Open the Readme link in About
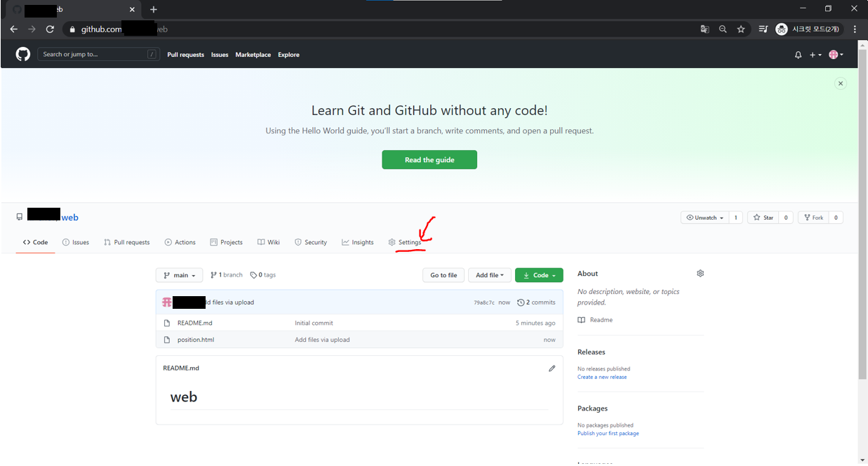Image resolution: width=868 pixels, height=466 pixels. click(x=595, y=320)
